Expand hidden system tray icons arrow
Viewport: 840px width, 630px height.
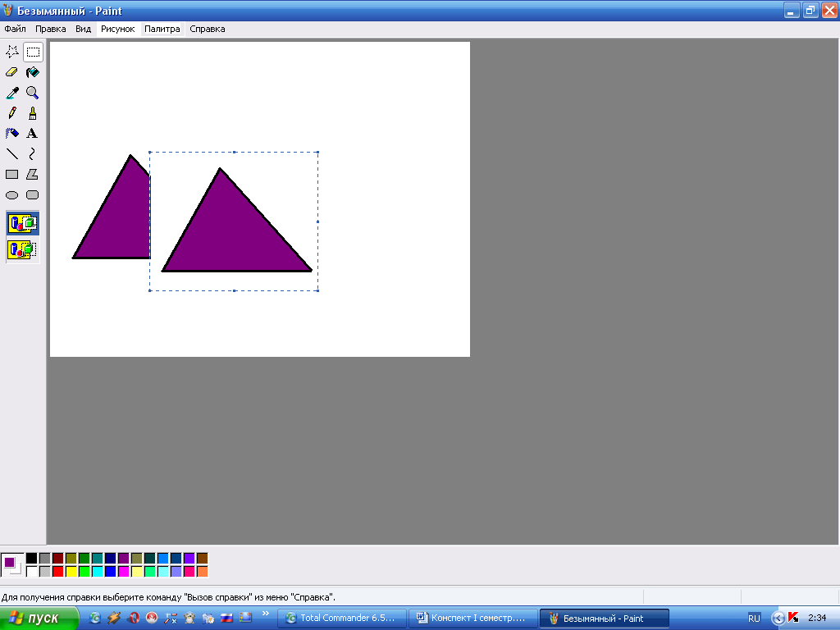click(778, 619)
